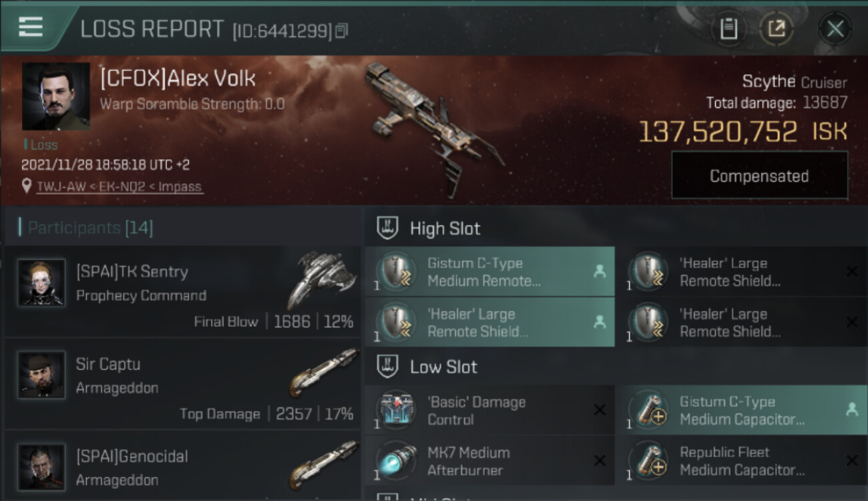This screenshot has width=868, height=501.
Task: Open Sir Captu's pilot portrait
Action: tap(41, 375)
